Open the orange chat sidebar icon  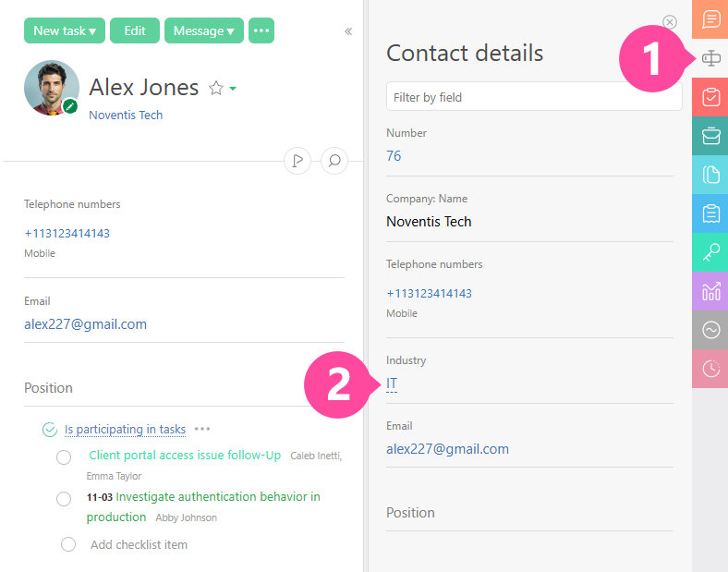tap(710, 19)
